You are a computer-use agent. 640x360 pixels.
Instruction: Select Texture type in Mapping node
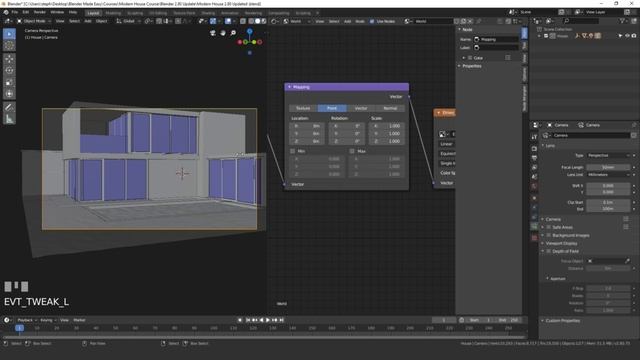[x=303, y=108]
